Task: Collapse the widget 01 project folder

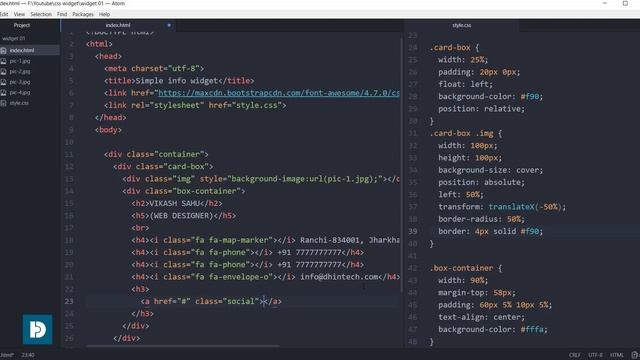Action: 13,39
